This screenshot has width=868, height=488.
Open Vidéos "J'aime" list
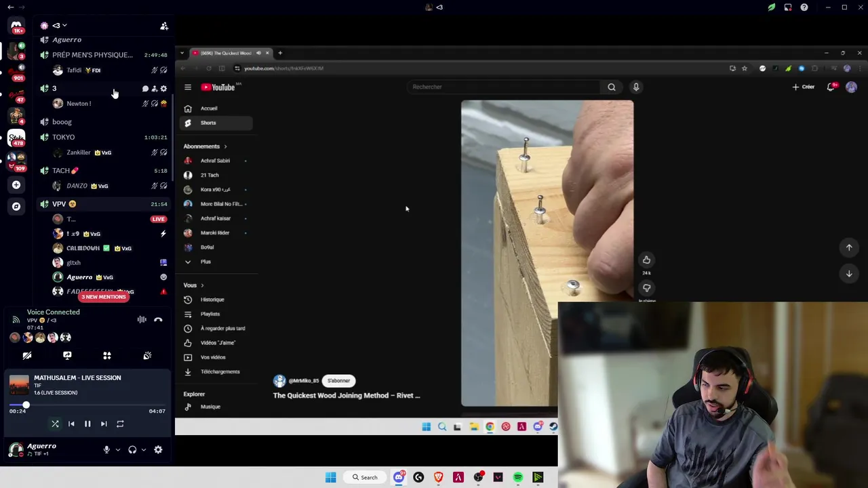click(216, 343)
